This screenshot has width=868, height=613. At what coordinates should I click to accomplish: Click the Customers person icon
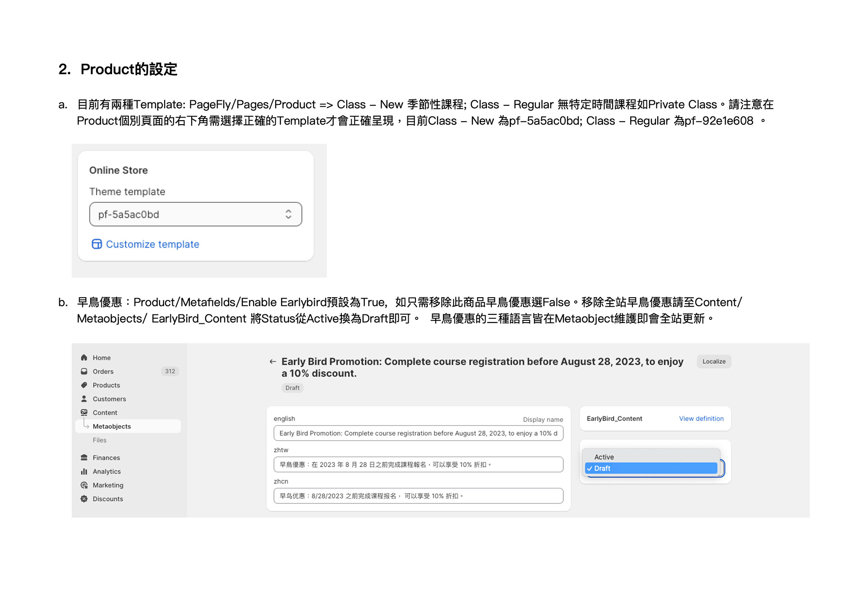click(x=84, y=398)
